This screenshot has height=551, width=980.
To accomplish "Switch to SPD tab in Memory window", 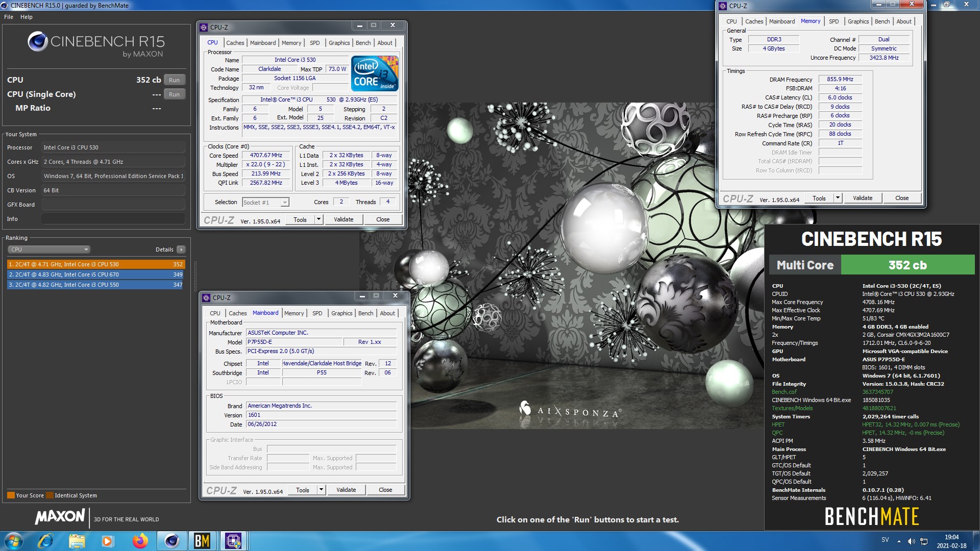I will [x=834, y=21].
